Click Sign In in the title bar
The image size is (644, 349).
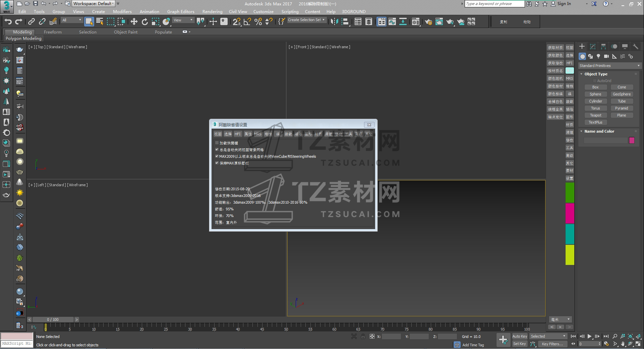pyautogui.click(x=564, y=4)
